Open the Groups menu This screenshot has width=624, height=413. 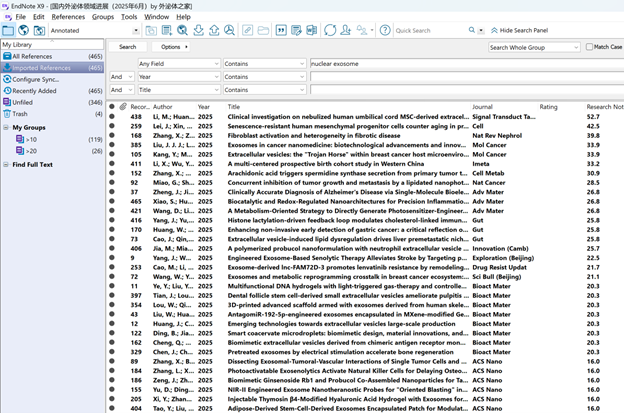pyautogui.click(x=103, y=17)
